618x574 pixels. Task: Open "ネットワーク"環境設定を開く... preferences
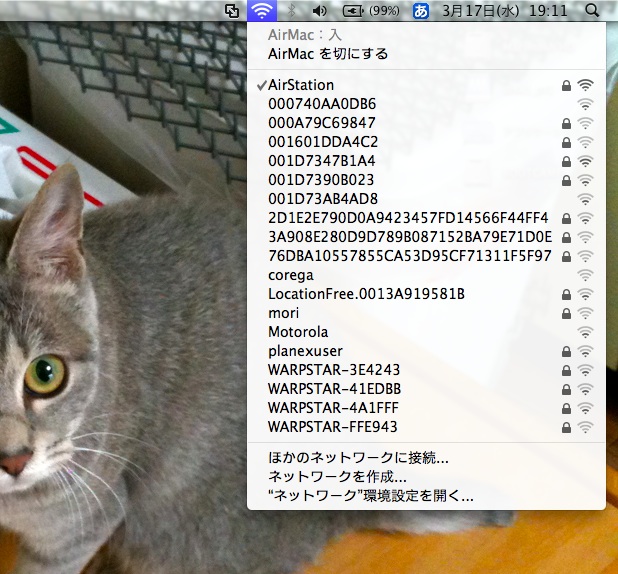(x=370, y=495)
